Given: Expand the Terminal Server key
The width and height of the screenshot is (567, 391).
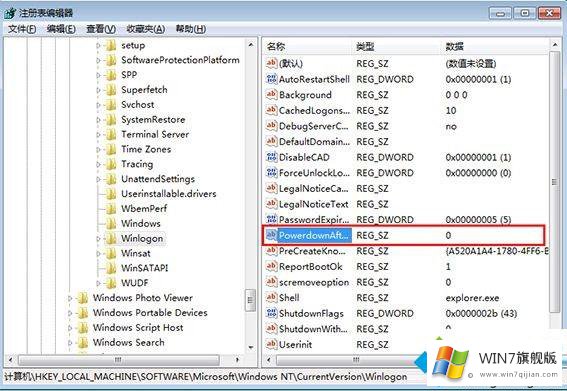Looking at the screenshot, I should [98, 135].
